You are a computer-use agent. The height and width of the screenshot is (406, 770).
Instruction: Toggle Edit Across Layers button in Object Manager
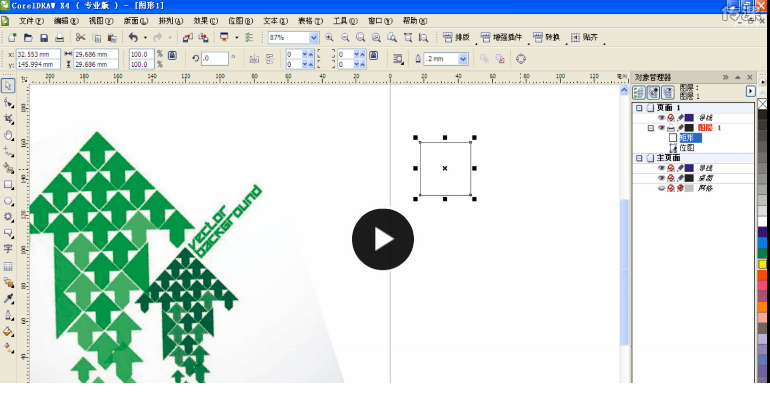[x=653, y=92]
